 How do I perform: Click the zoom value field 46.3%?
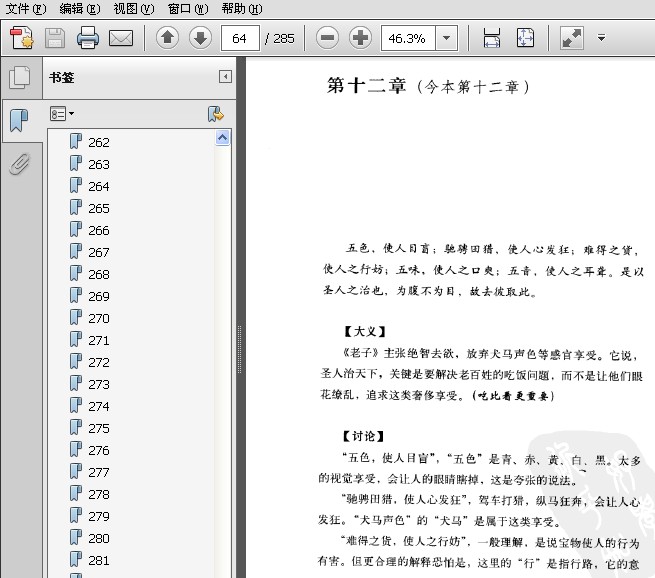click(x=408, y=38)
